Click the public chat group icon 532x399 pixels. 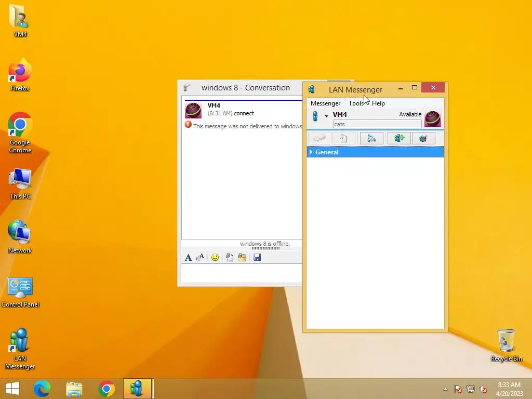tap(423, 138)
